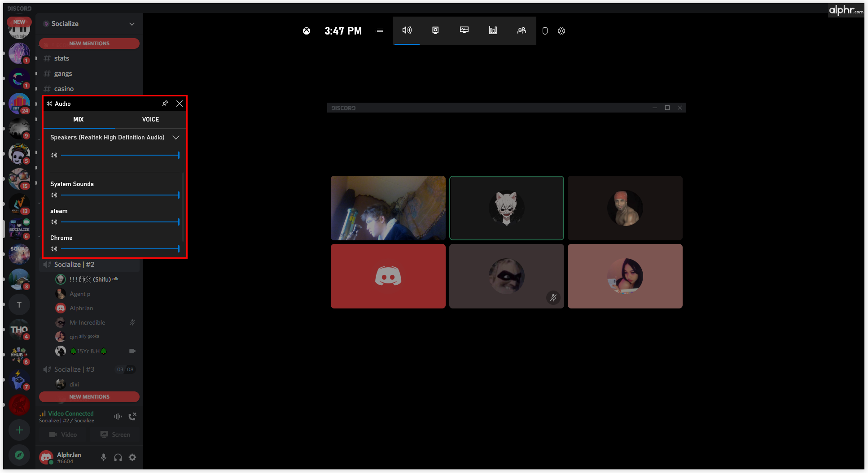Screen dimensions: 868x473
Task: Jump to the bottom NEW MENTIONS banner
Action: point(89,397)
